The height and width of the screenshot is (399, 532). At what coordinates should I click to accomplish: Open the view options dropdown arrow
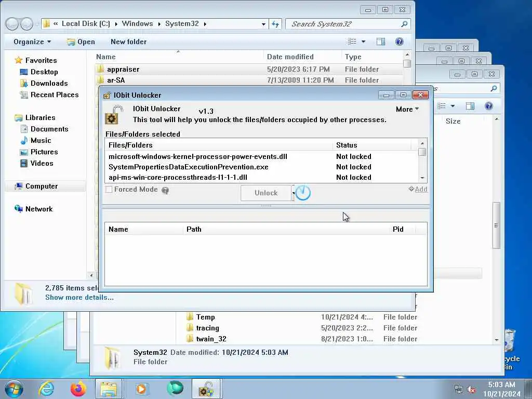click(x=363, y=42)
